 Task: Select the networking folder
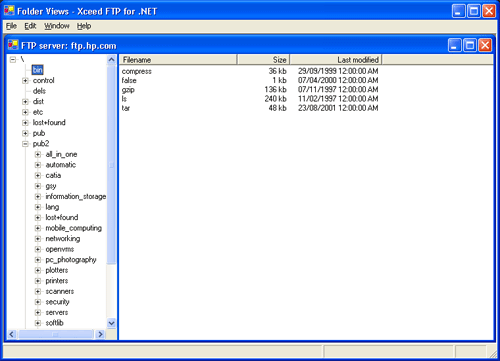click(x=63, y=239)
